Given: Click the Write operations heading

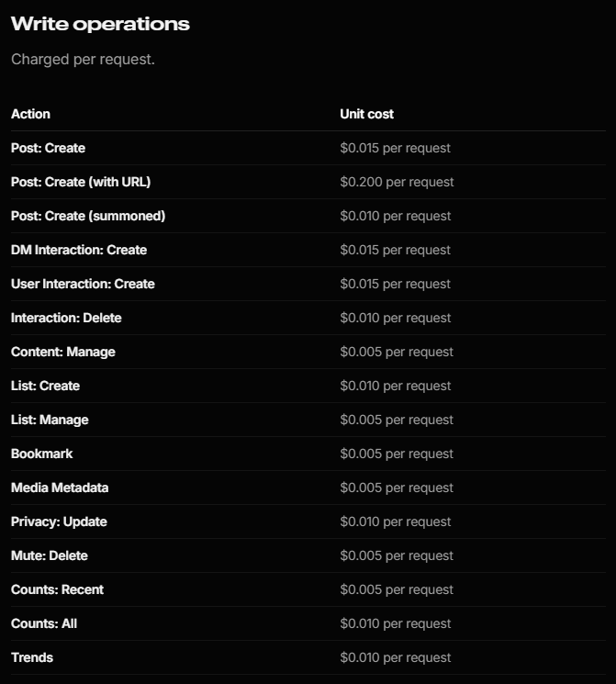Looking at the screenshot, I should (x=100, y=24).
